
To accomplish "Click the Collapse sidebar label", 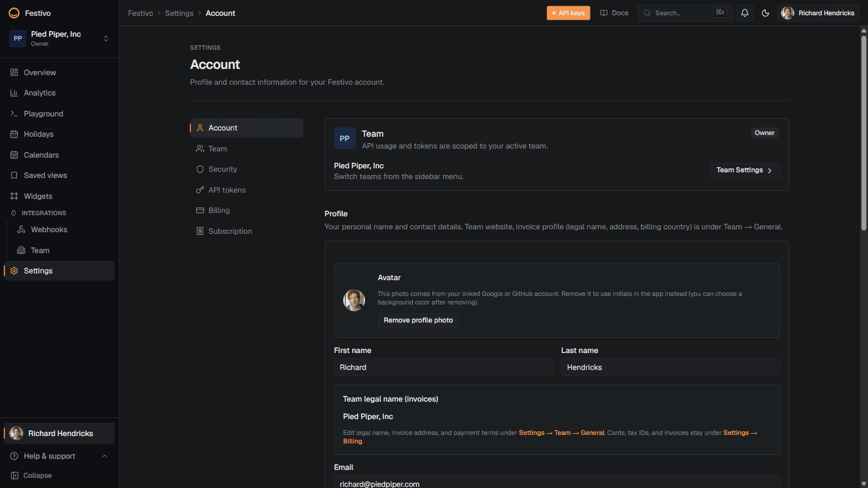I will [x=38, y=476].
